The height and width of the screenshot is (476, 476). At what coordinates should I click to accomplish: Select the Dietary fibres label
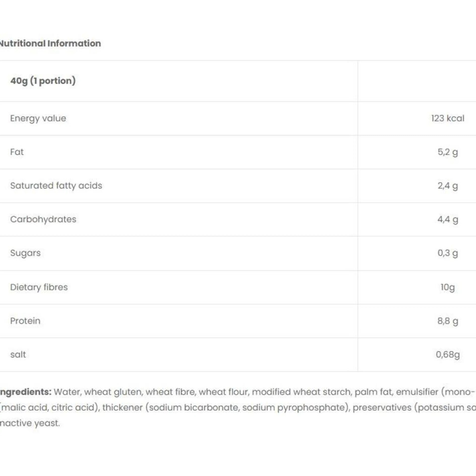pos(39,287)
